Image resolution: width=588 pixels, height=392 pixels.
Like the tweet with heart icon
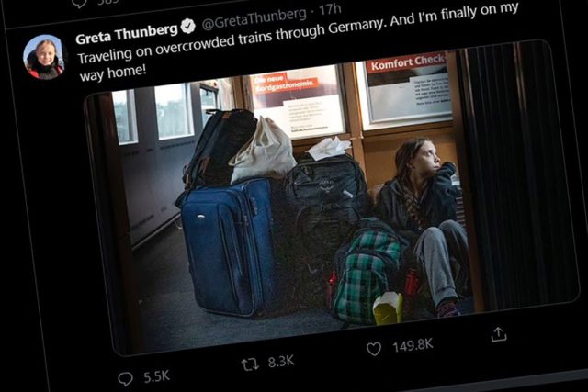pyautogui.click(x=374, y=349)
